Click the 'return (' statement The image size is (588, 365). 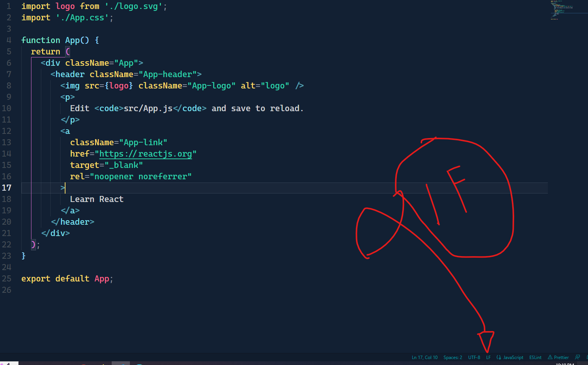point(51,52)
